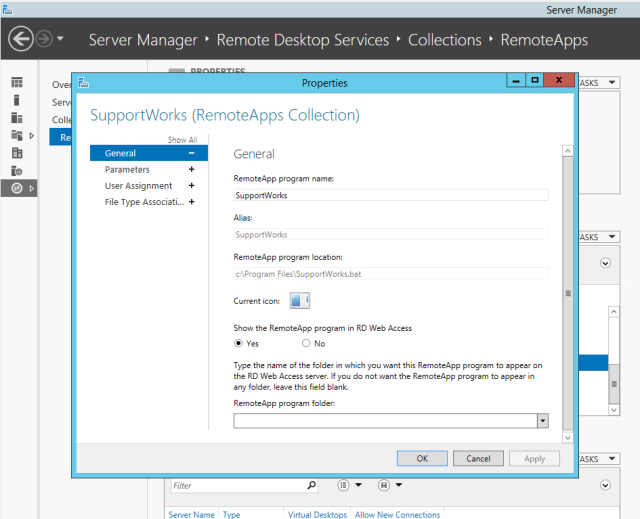Click the Filter search box
This screenshot has width=640, height=519.
pos(238,485)
